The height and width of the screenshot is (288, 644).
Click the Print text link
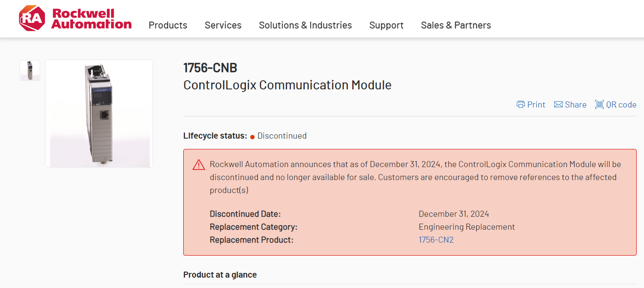point(536,104)
